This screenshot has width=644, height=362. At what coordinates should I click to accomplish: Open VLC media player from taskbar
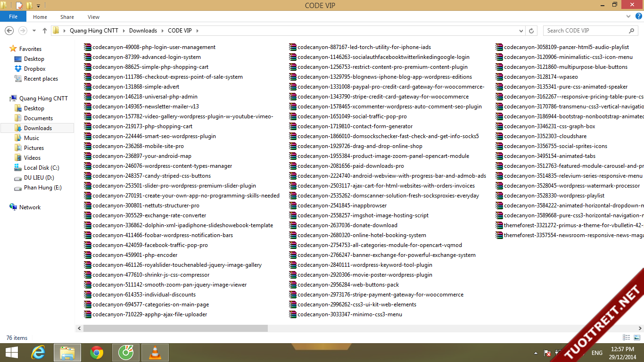[x=155, y=353]
